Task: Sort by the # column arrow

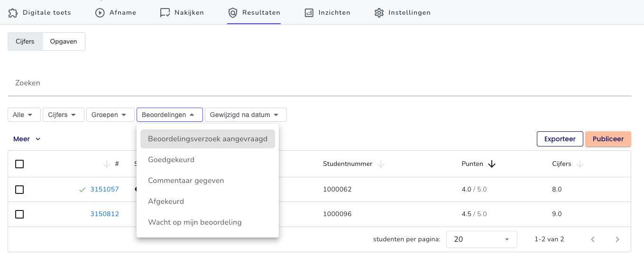Action: [x=106, y=164]
